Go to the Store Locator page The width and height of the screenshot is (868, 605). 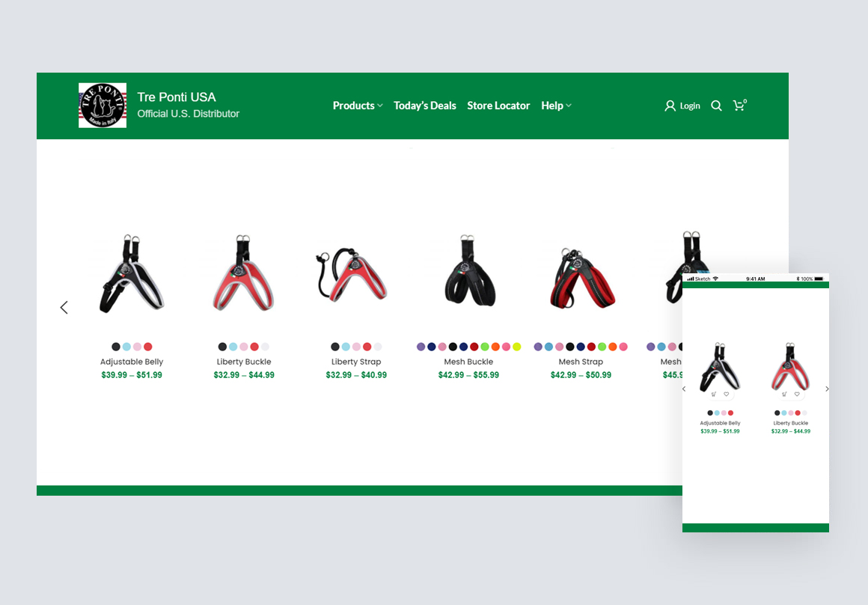coord(498,106)
